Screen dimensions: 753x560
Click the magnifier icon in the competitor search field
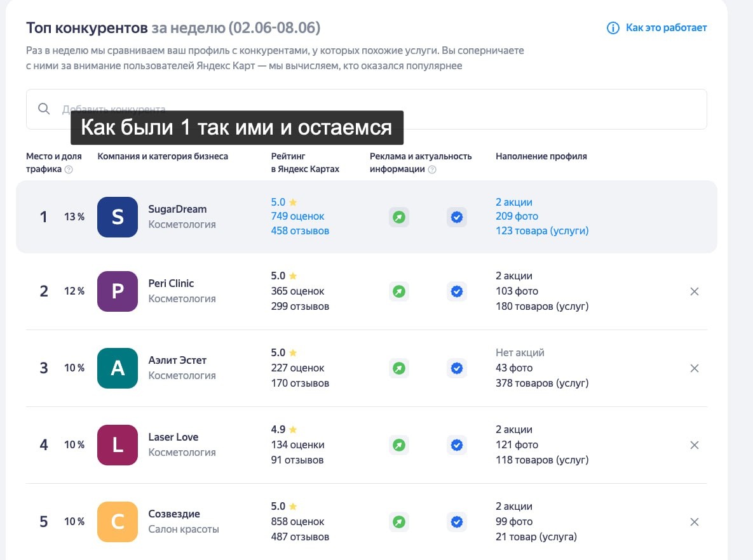[x=44, y=109]
